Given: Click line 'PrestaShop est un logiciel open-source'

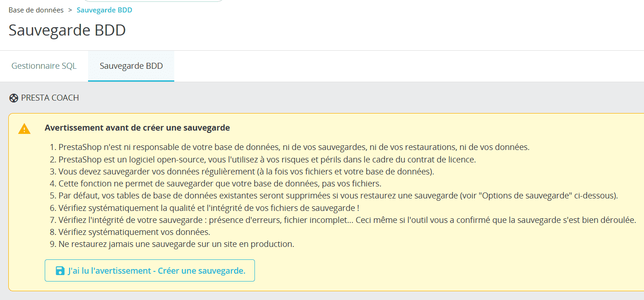Looking at the screenshot, I should pos(267,160).
